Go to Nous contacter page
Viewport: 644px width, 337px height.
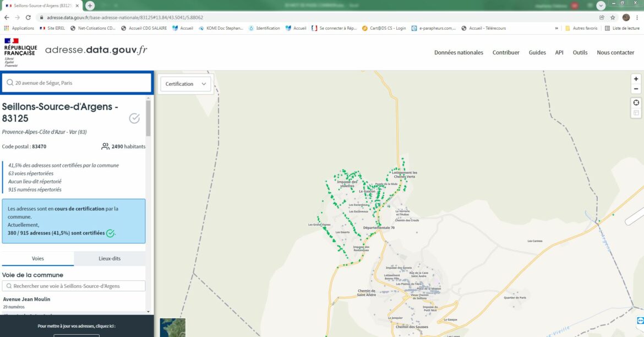(615, 52)
